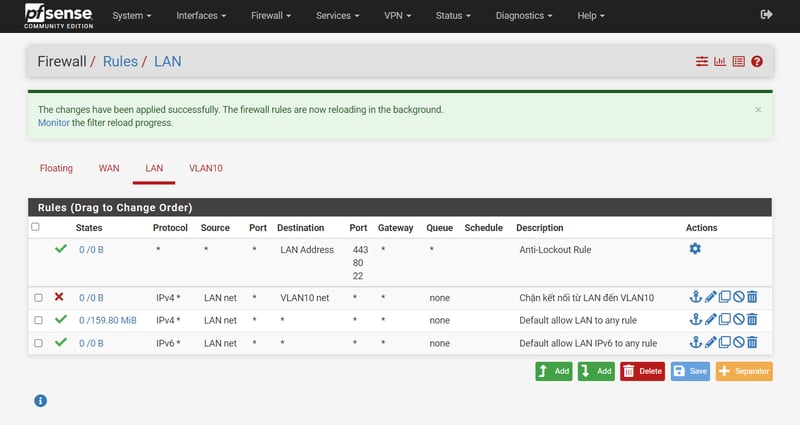Select the WAN rules tab

click(x=109, y=168)
